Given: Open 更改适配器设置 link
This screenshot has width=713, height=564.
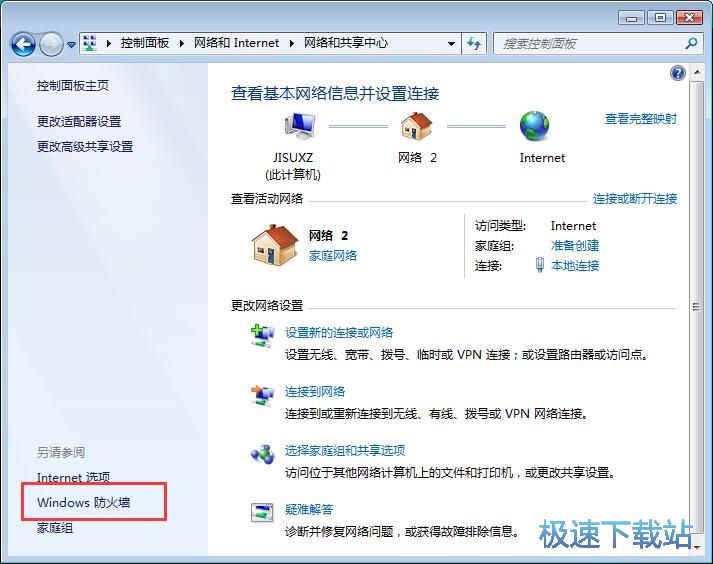Looking at the screenshot, I should pos(79,121).
